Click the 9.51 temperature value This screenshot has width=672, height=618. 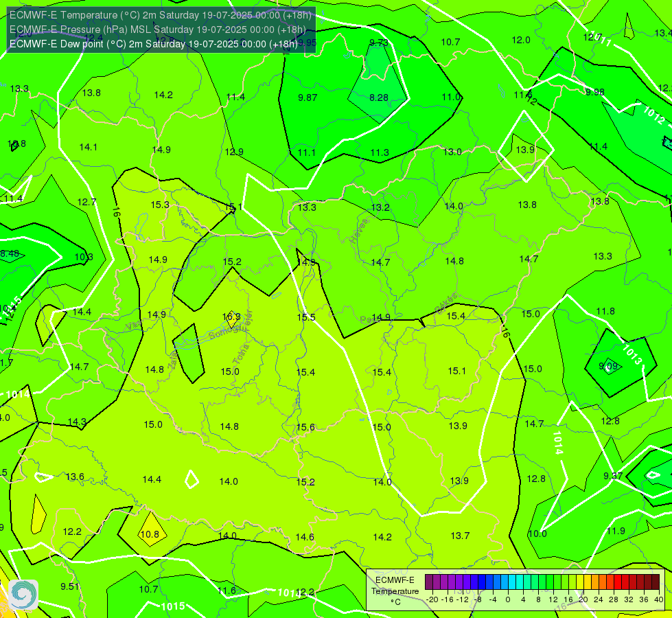(x=70, y=586)
